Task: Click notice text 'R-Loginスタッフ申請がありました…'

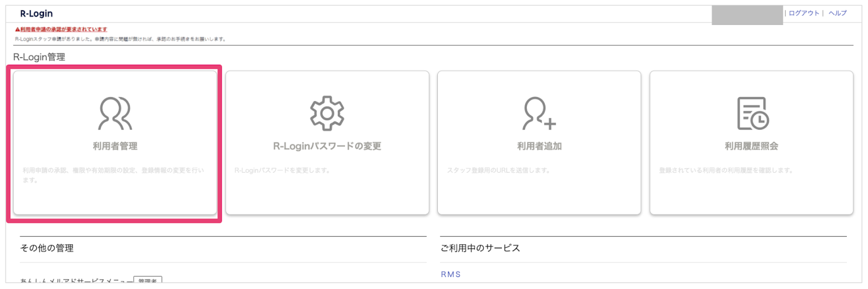Action: click(120, 39)
